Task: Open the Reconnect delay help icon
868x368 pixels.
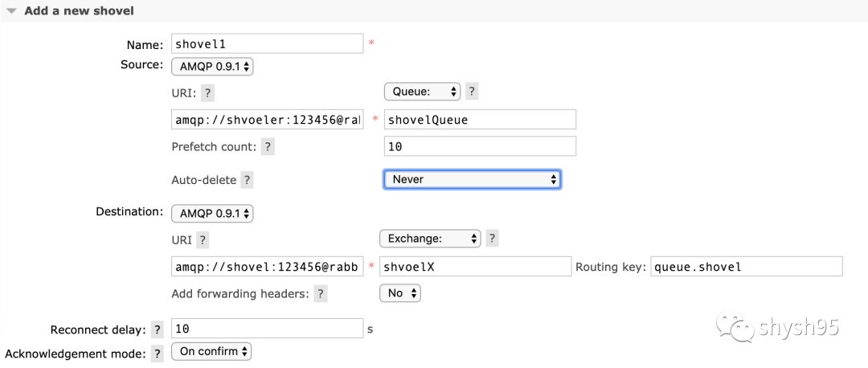Action: tap(157, 329)
